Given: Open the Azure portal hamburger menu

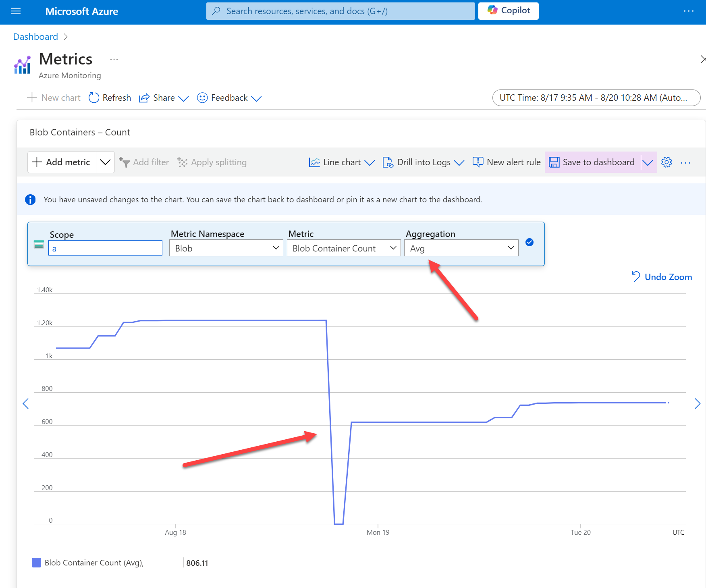Looking at the screenshot, I should coord(16,11).
